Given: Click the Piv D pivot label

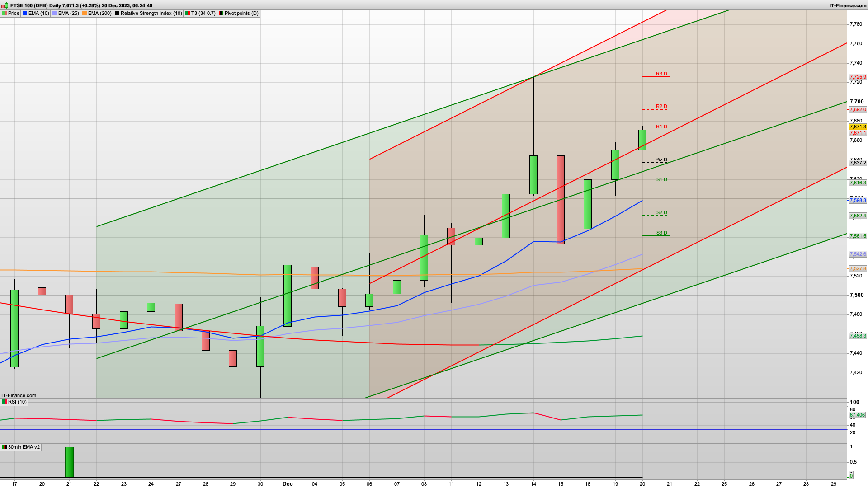Looking at the screenshot, I should [661, 160].
